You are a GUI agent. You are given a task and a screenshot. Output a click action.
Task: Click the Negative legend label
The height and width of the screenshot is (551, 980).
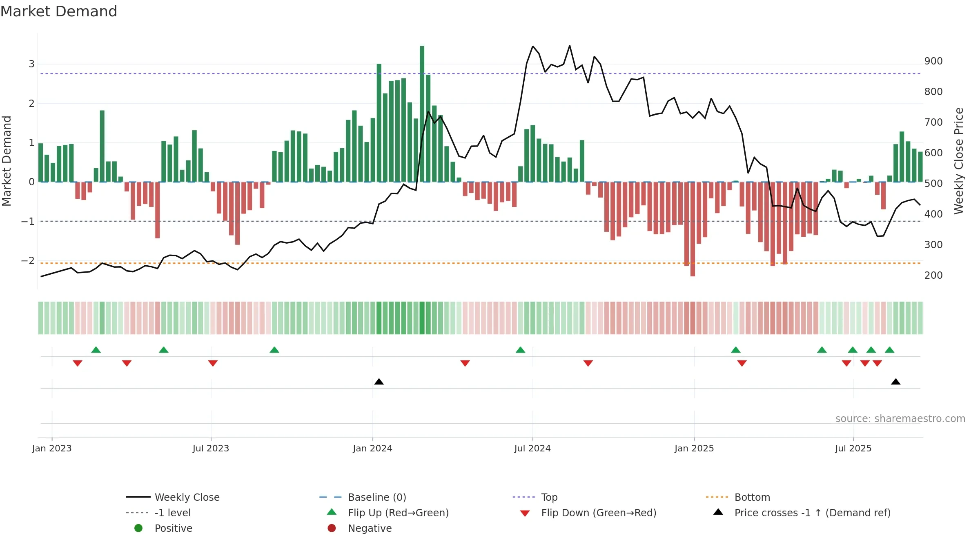(x=370, y=528)
